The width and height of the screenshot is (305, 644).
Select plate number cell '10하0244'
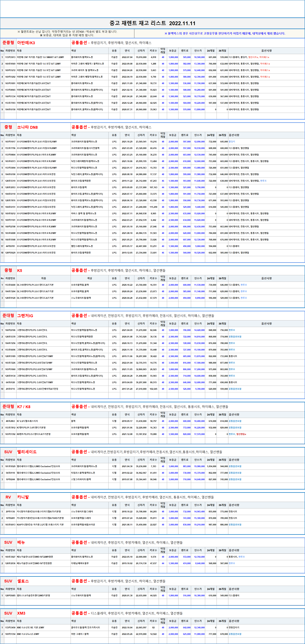(10, 480)
